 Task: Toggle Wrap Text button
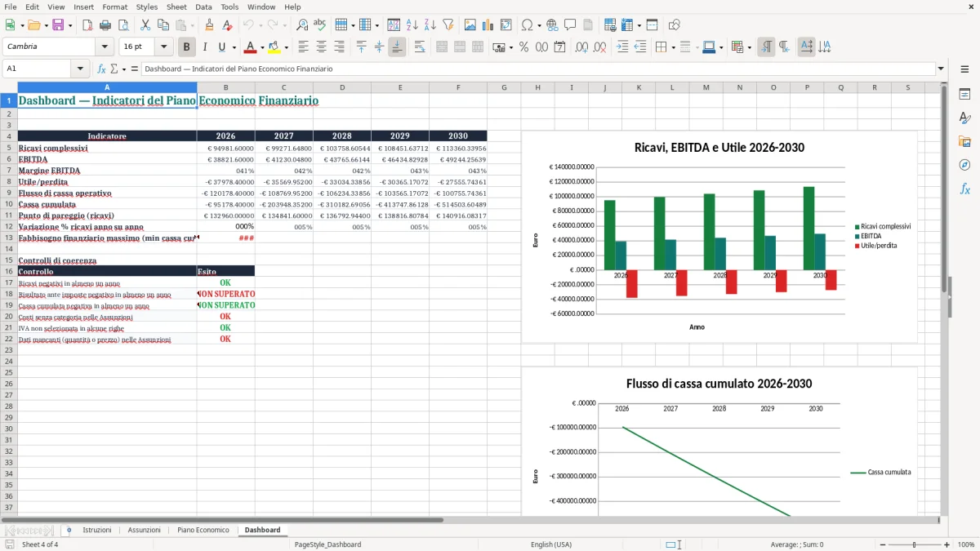[x=419, y=47]
